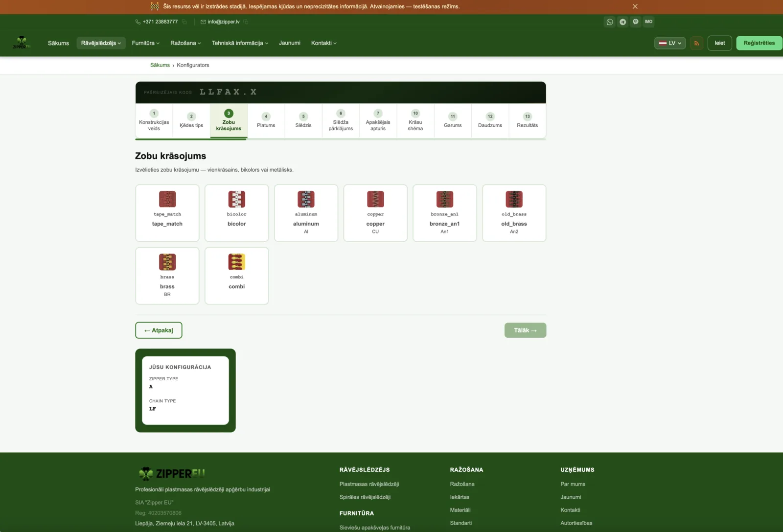The width and height of the screenshot is (783, 532).
Task: Open the WhatsApp contact icon
Action: [610, 22]
